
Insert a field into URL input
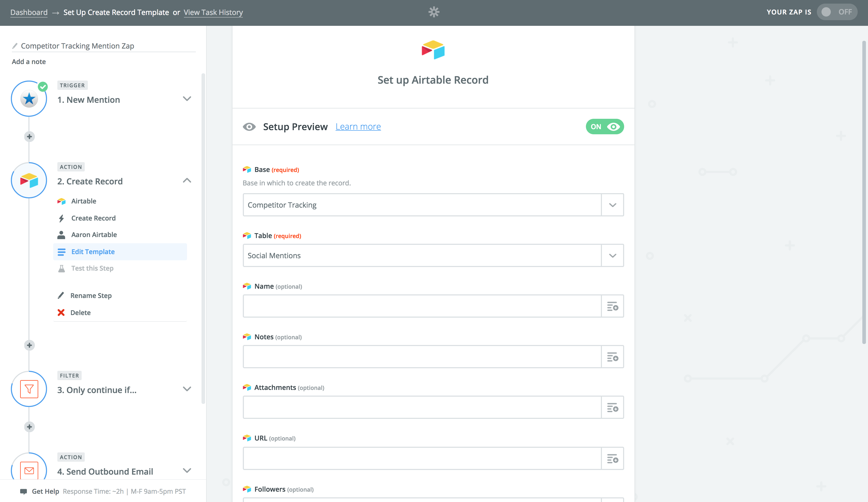(613, 458)
